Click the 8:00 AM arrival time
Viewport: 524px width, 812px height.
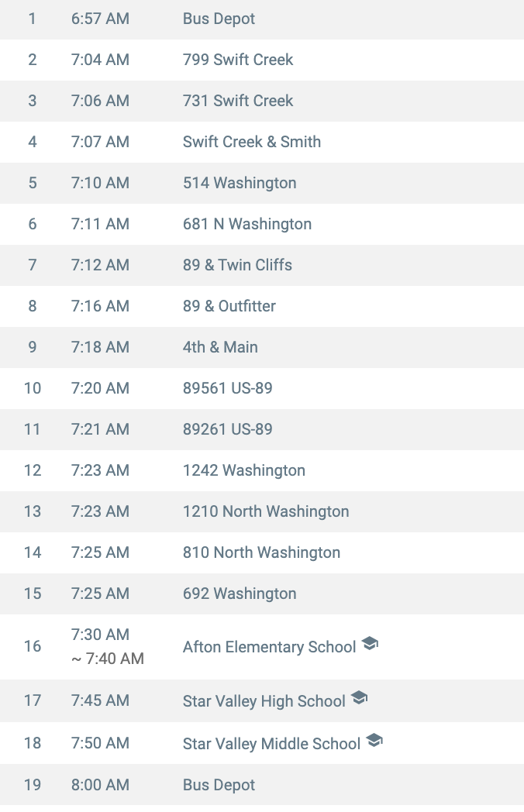point(100,785)
